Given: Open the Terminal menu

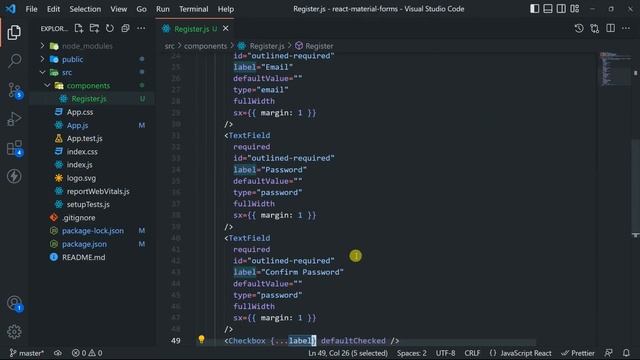Looking at the screenshot, I should 193,9.
